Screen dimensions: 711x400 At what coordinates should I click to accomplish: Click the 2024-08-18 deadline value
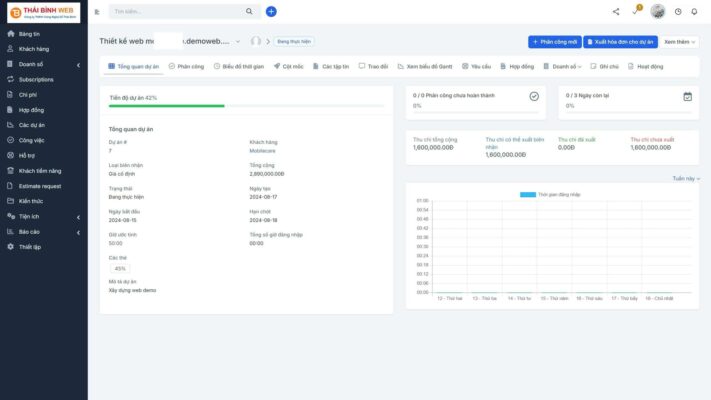(x=263, y=220)
